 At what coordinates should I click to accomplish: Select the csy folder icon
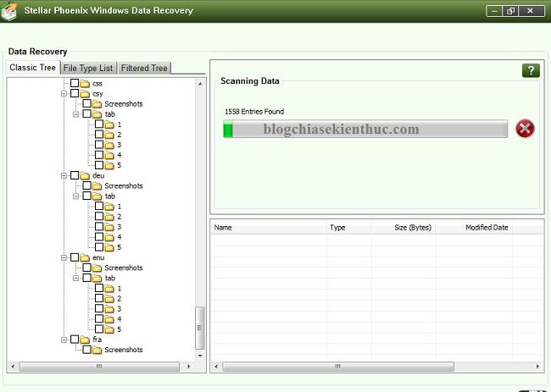(85, 94)
